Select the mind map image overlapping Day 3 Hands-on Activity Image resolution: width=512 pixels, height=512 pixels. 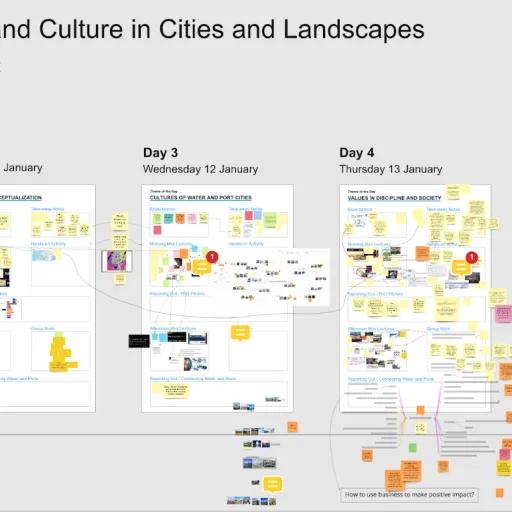271,277
